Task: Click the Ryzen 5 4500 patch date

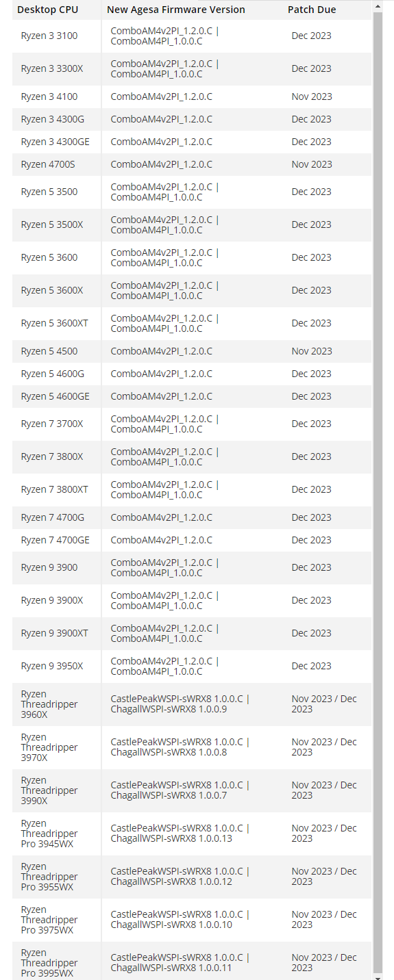Action: [312, 351]
